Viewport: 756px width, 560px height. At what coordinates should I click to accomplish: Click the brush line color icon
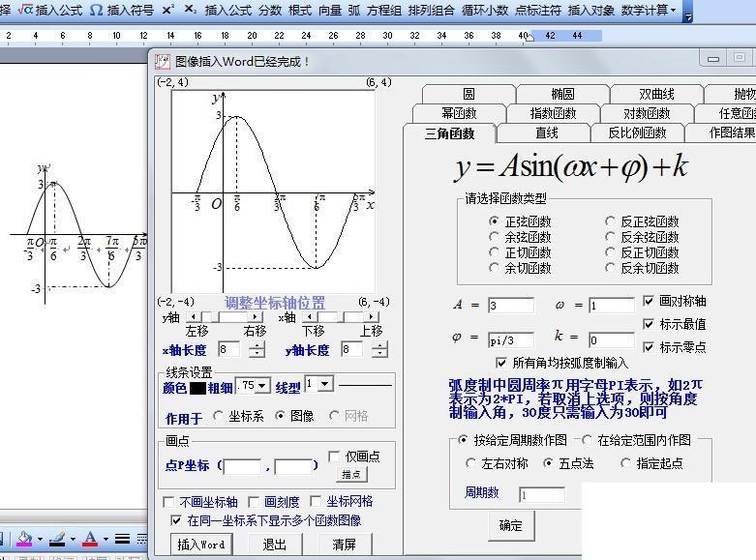click(x=57, y=539)
